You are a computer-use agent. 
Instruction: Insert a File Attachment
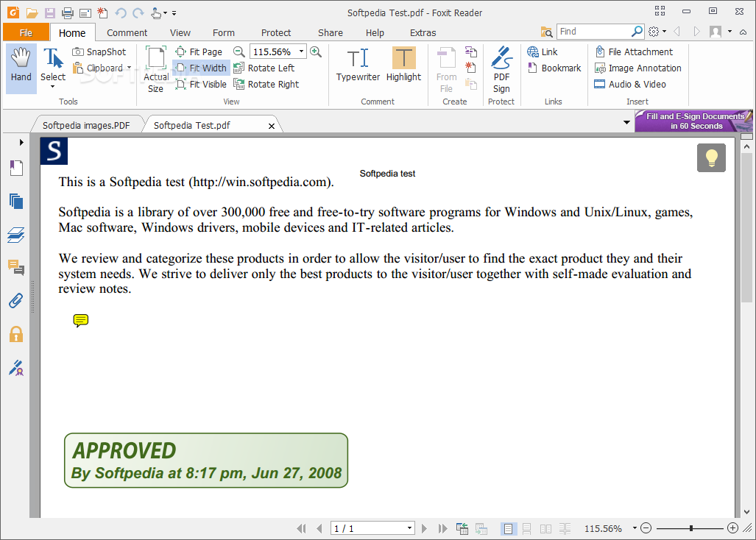pyautogui.click(x=634, y=52)
